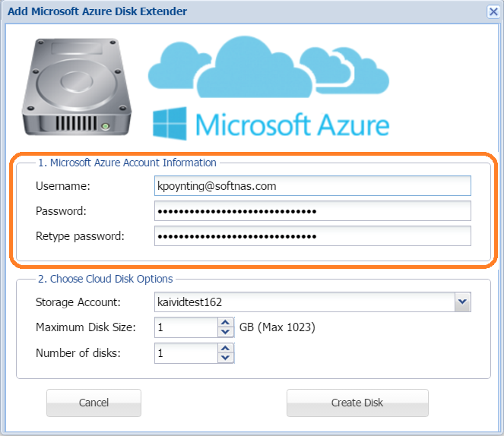The width and height of the screenshot is (504, 436).
Task: Cancel the disk extender dialog
Action: pos(94,403)
